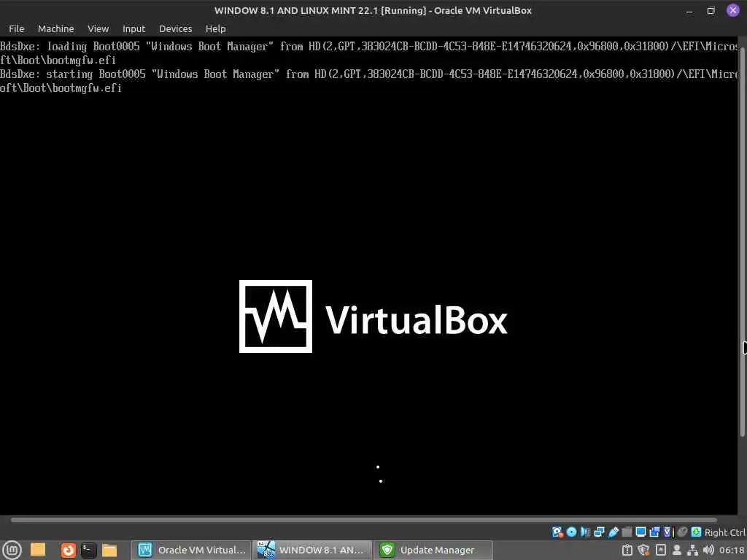The image size is (747, 560).
Task: Minimize the VirtualBox VM window
Action: (689, 10)
